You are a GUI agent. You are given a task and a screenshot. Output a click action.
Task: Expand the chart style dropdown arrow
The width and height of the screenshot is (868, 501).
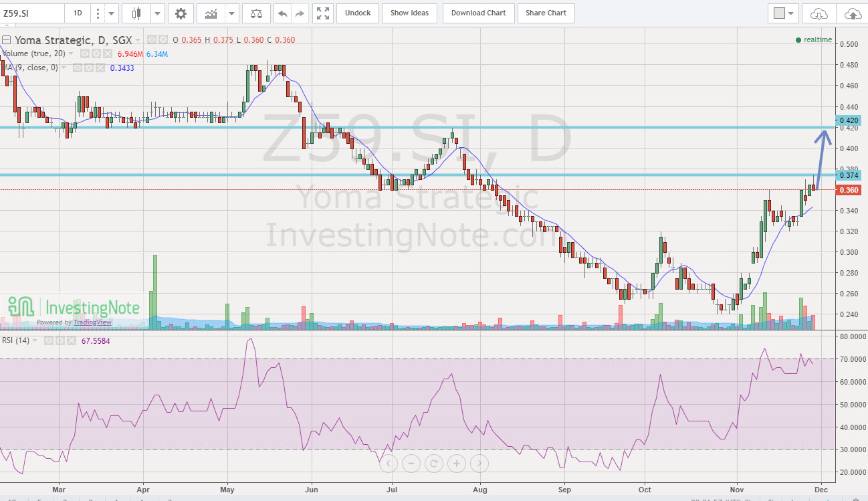(x=158, y=13)
